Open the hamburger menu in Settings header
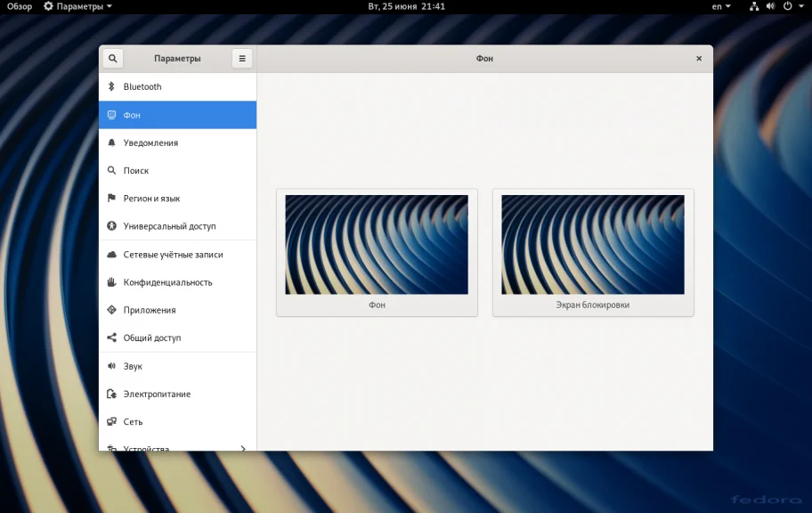The height and width of the screenshot is (513, 812). pyautogui.click(x=242, y=59)
